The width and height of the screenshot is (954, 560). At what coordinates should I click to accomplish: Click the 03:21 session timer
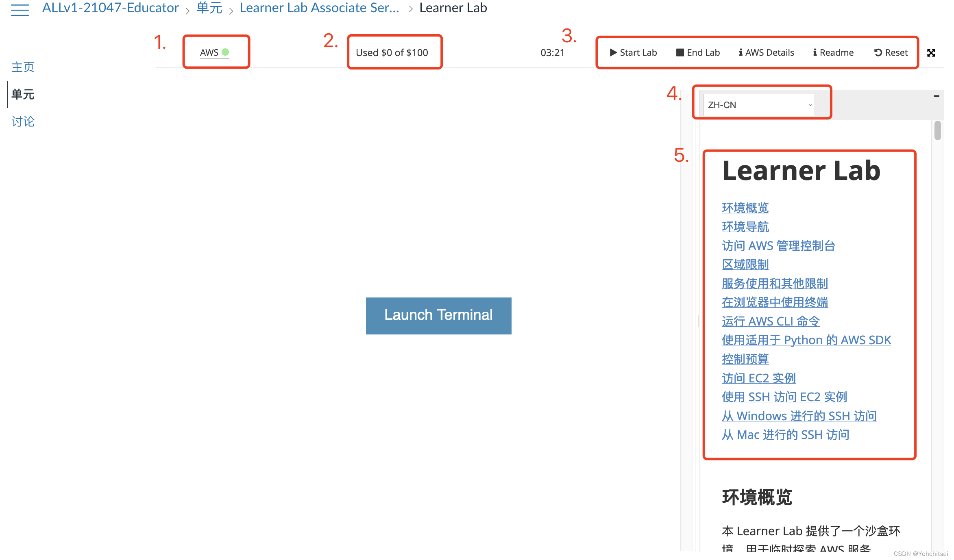point(552,52)
